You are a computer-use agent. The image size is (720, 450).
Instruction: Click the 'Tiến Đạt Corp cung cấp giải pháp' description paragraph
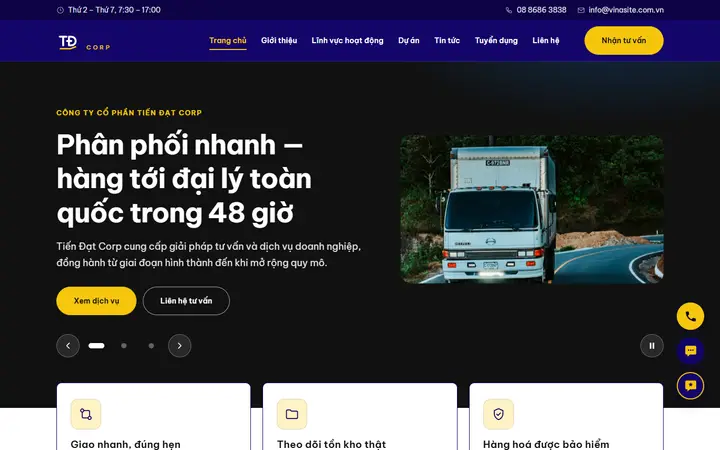click(208, 254)
